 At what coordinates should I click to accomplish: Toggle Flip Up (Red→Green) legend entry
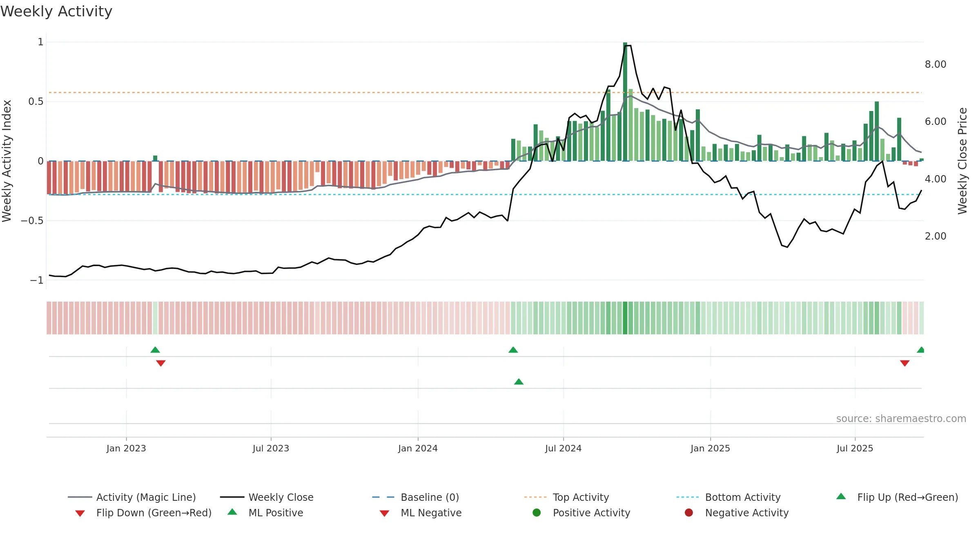897,497
